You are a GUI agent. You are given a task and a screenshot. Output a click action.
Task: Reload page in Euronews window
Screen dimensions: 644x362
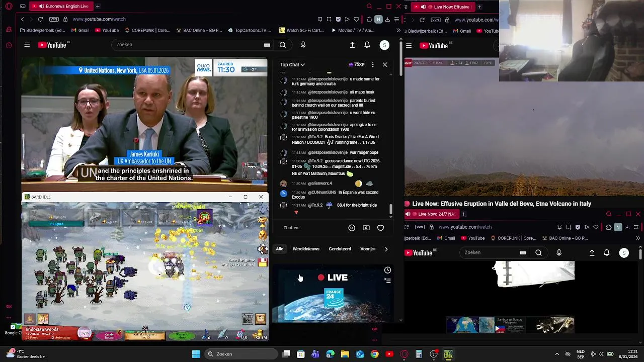[x=40, y=19]
